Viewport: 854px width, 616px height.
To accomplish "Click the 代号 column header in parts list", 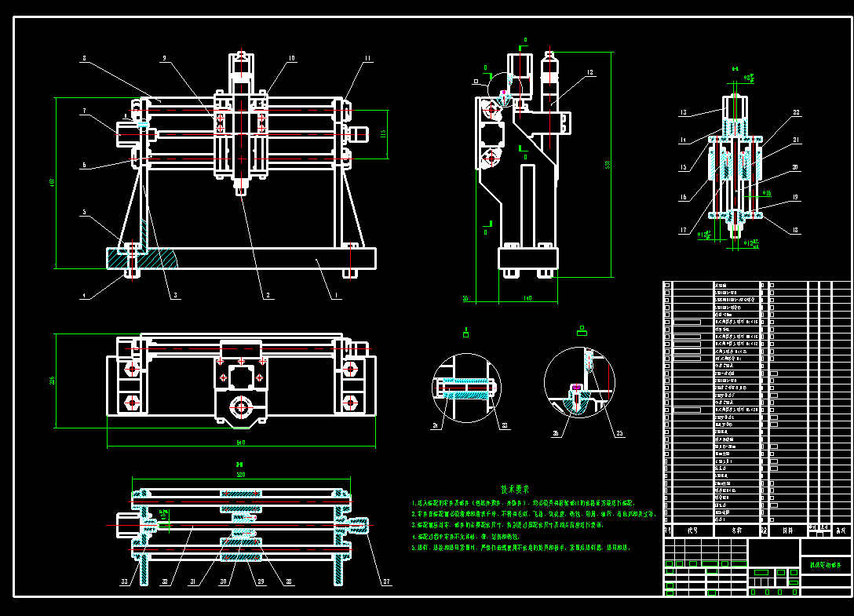I will pos(693,530).
